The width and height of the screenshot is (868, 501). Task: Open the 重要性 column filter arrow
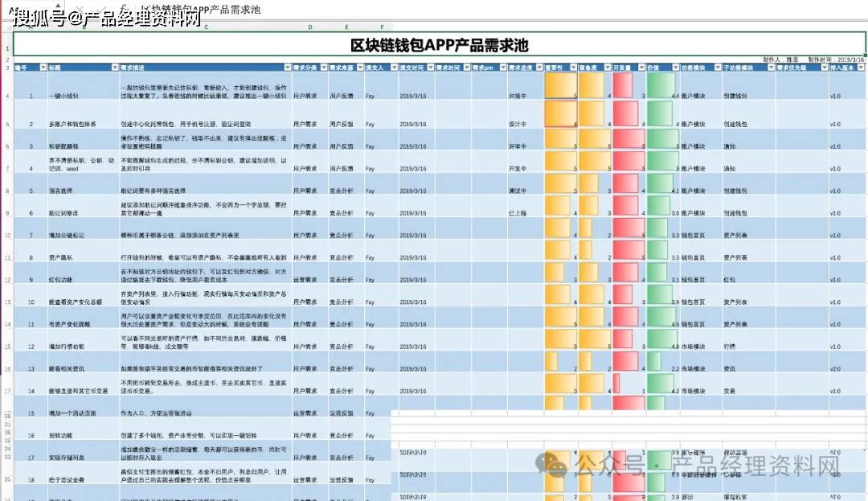[x=572, y=68]
